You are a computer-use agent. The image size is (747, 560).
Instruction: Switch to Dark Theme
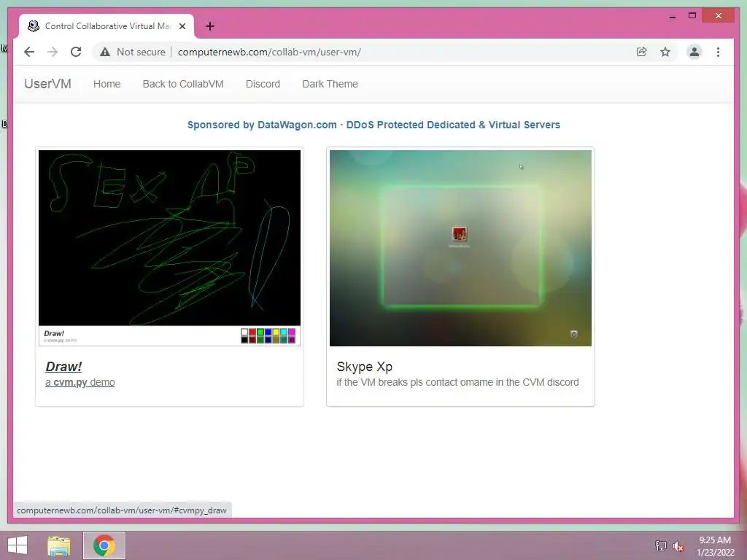point(330,84)
